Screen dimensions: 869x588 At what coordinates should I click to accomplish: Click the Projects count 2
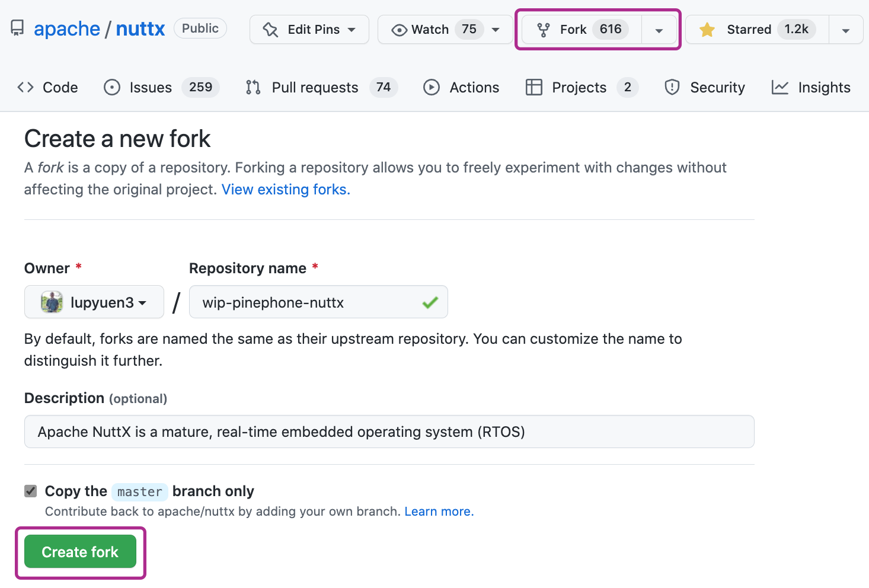tap(628, 88)
